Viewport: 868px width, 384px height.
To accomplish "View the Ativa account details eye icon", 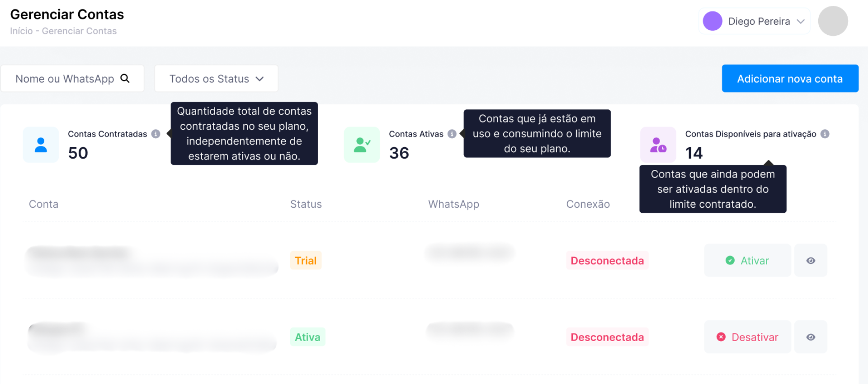I will (811, 337).
